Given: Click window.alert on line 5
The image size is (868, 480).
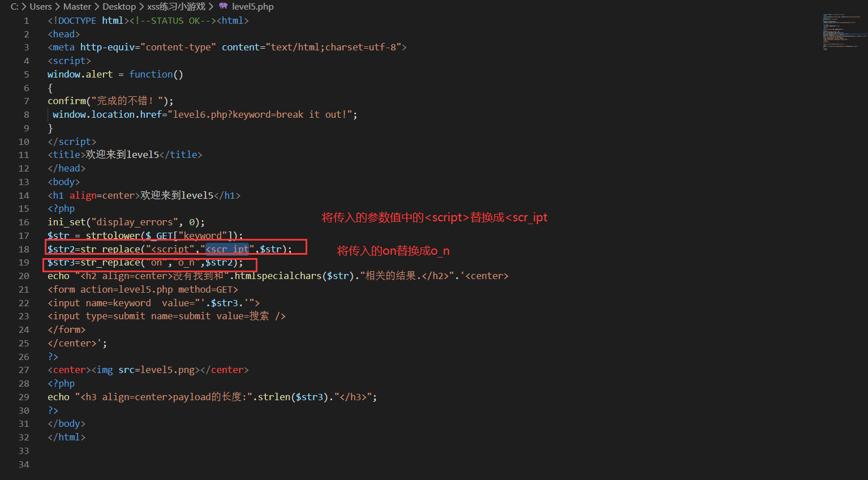Looking at the screenshot, I should tap(80, 74).
